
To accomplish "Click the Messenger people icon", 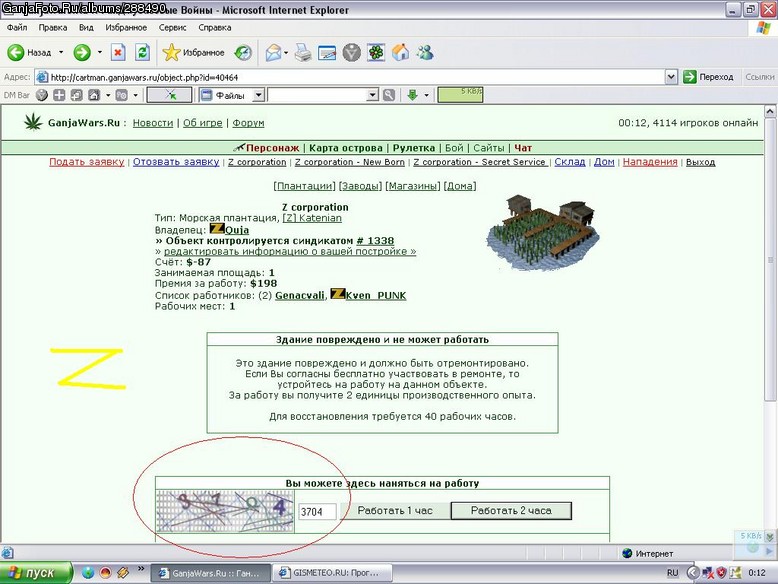I will click(425, 52).
